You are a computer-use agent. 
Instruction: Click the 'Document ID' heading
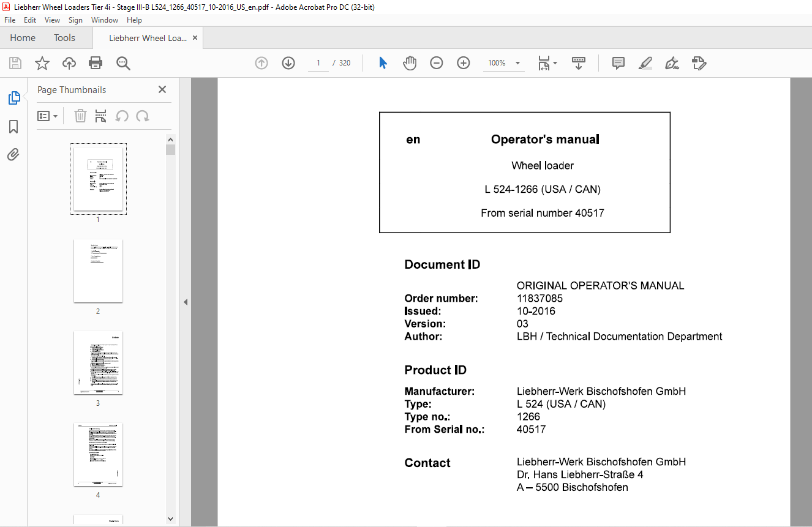pos(442,264)
